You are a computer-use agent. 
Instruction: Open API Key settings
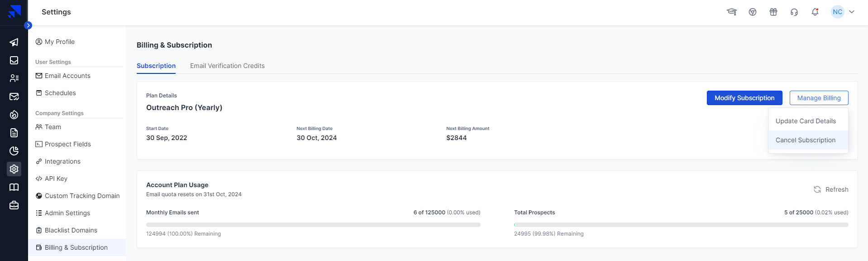pyautogui.click(x=52, y=179)
